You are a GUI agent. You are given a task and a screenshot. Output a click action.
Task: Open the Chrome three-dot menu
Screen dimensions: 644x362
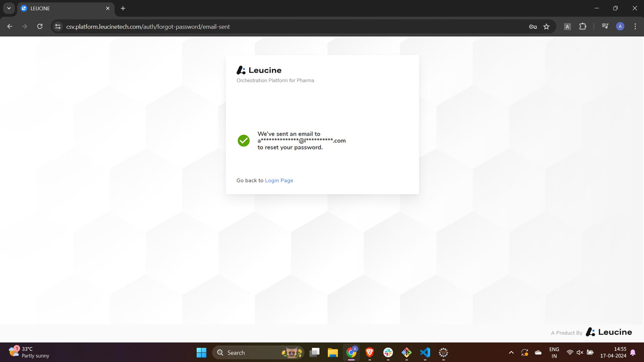(635, 27)
